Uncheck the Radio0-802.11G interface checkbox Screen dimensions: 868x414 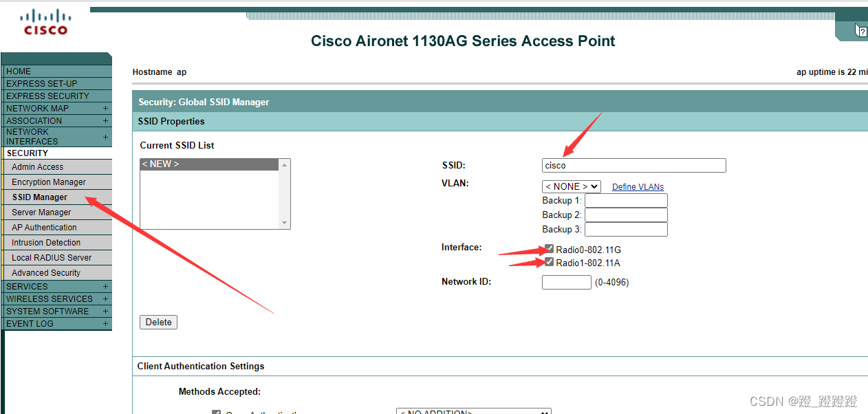[548, 248]
